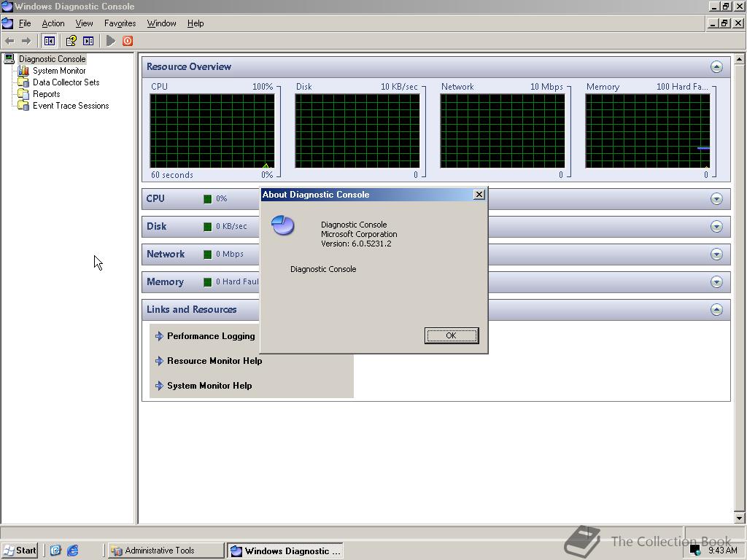Select the Diagnostic Console root node

[53, 59]
